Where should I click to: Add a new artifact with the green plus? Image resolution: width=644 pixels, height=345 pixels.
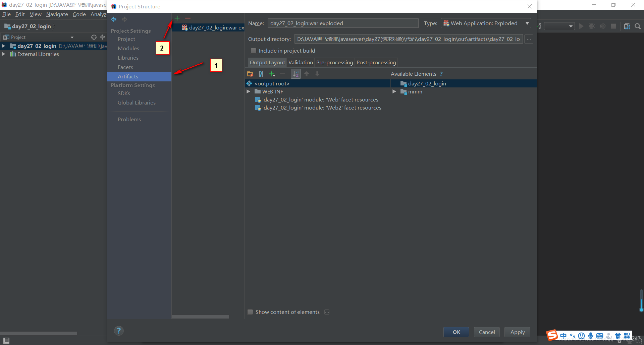point(177,18)
